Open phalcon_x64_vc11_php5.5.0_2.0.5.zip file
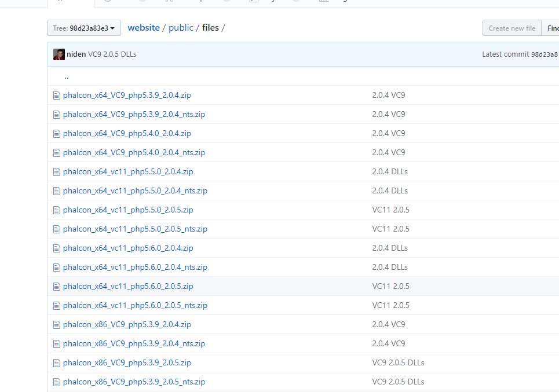The image size is (559, 392). point(128,210)
